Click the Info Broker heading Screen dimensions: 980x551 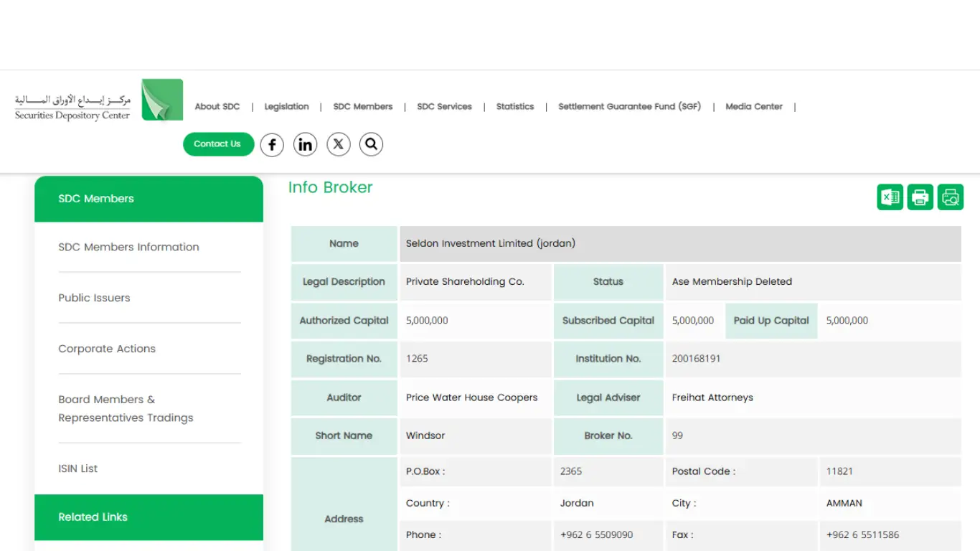[x=331, y=187]
